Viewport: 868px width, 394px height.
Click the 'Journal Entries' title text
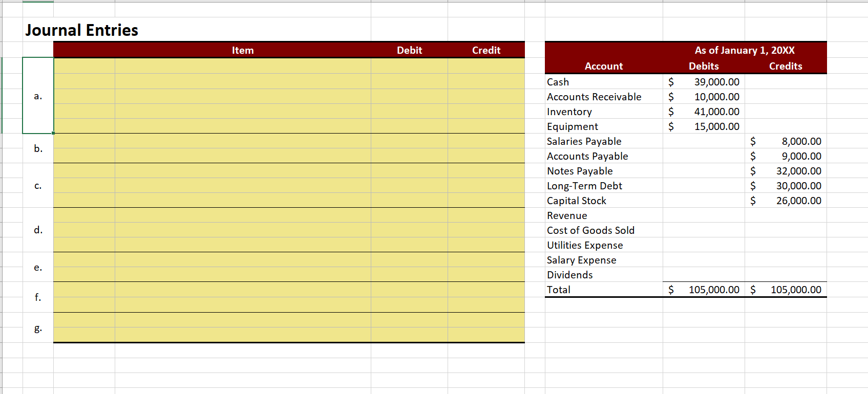point(82,30)
